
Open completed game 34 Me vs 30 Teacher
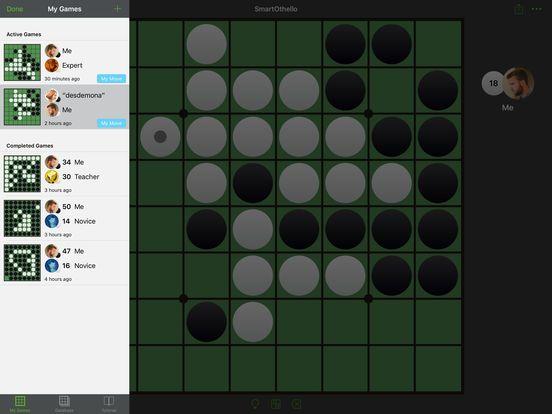[64, 174]
